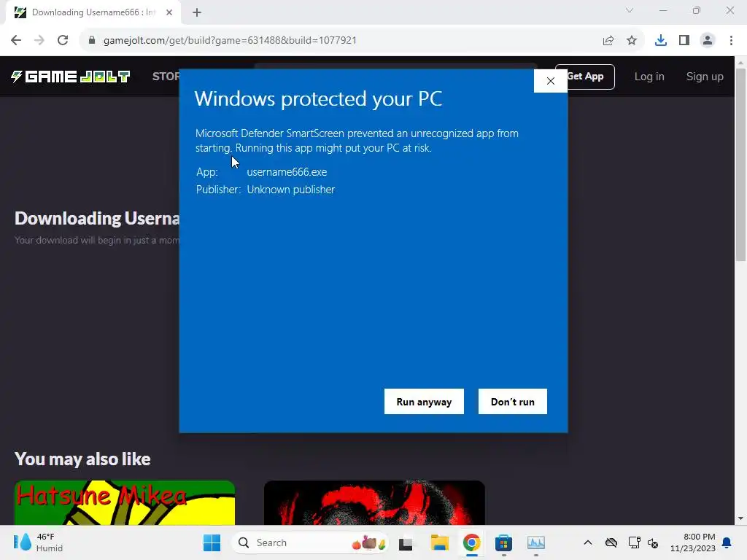The height and width of the screenshot is (560, 747).
Task: Open the Chrome three-dot menu
Action: coord(731,40)
